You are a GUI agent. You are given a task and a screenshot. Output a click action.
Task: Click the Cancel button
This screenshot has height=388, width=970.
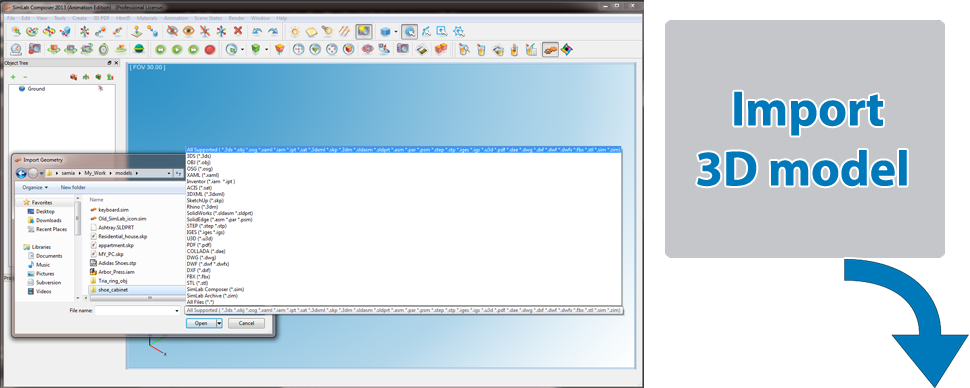[x=246, y=323]
